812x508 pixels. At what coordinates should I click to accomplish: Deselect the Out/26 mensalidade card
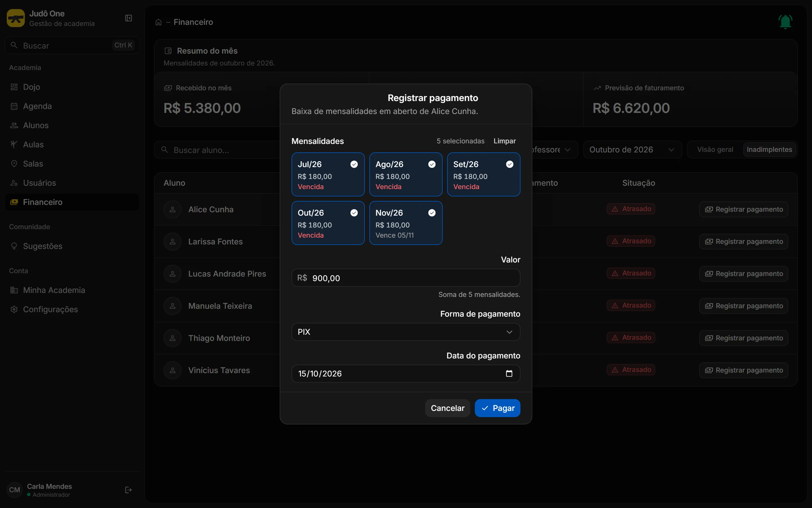click(328, 223)
